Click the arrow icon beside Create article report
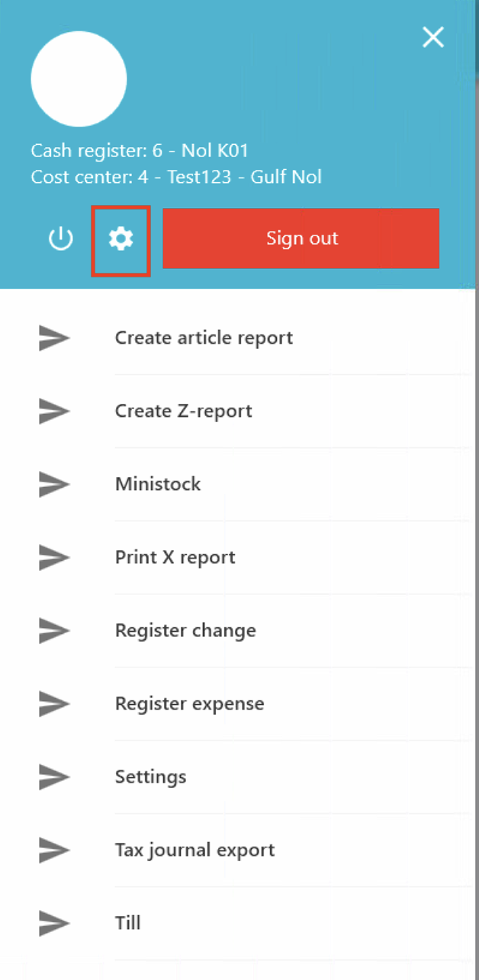The image size is (479, 980). click(54, 338)
